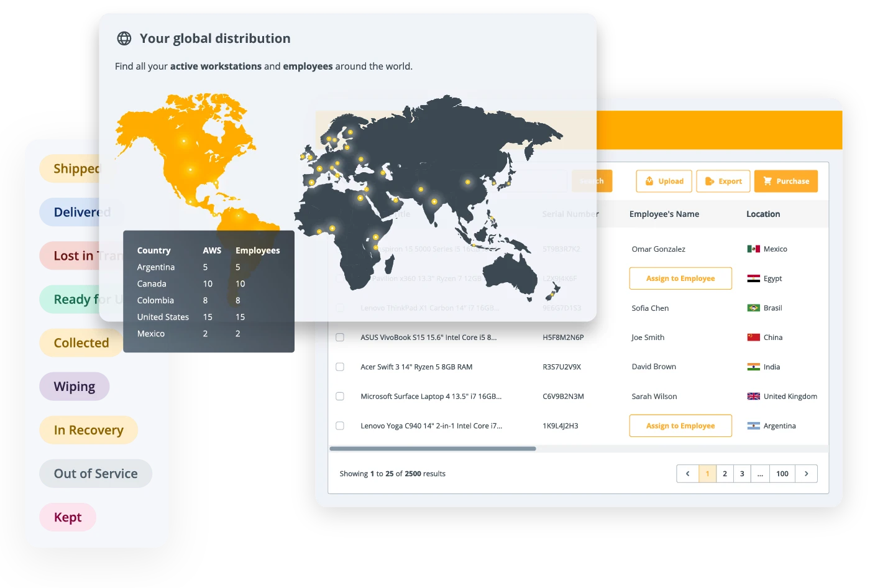Select the Wiping status tag

(x=75, y=387)
